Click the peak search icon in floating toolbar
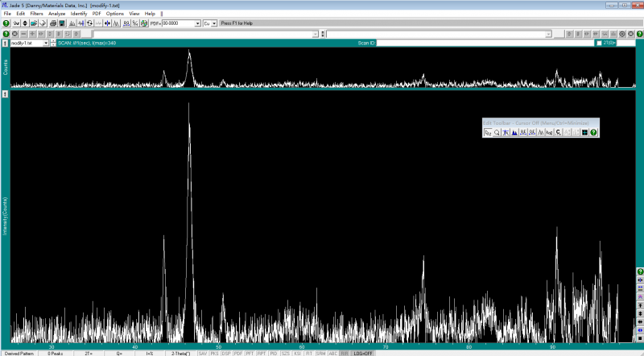This screenshot has height=356, width=644. pos(514,132)
